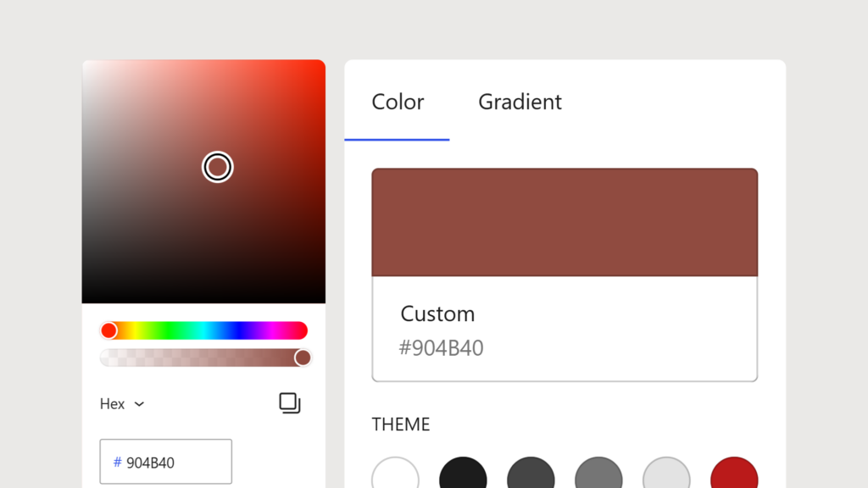
Task: Click the rainbow hue bar at green
Action: (x=169, y=331)
